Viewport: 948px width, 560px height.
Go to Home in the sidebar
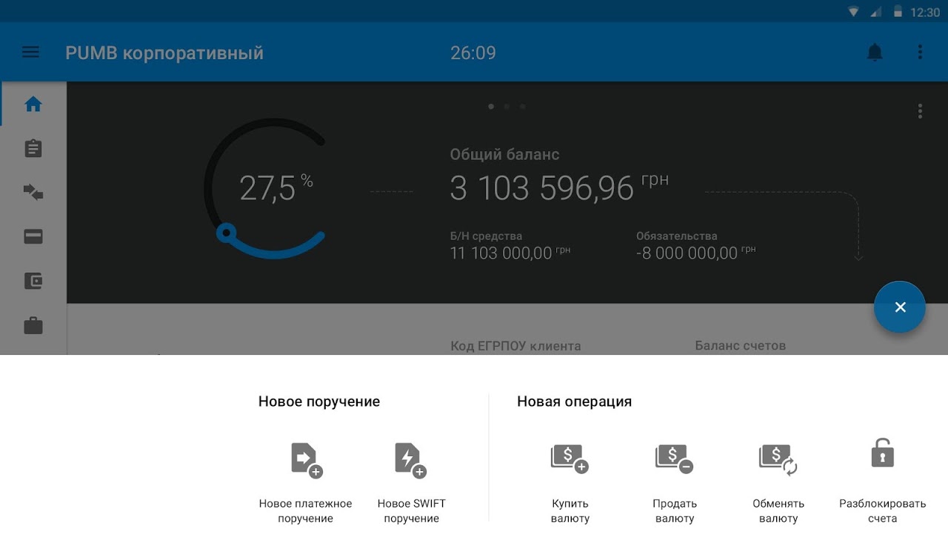[33, 104]
